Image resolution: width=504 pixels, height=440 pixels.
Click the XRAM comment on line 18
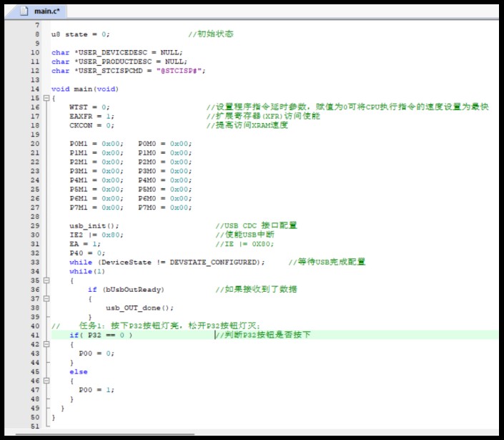tap(247, 125)
